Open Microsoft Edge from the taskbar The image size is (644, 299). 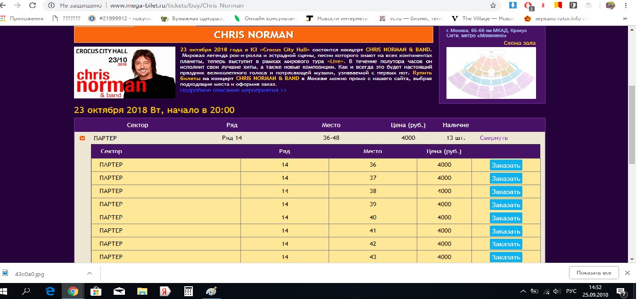point(50,291)
